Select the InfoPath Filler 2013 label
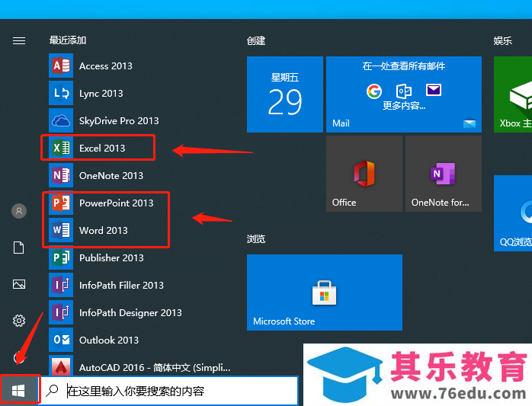The width and height of the screenshot is (532, 406). 121,285
